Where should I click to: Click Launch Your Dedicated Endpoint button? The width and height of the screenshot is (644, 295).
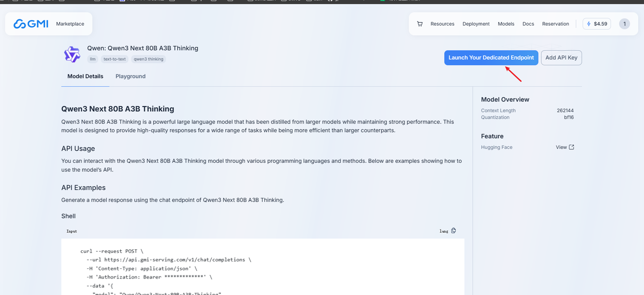tap(491, 58)
